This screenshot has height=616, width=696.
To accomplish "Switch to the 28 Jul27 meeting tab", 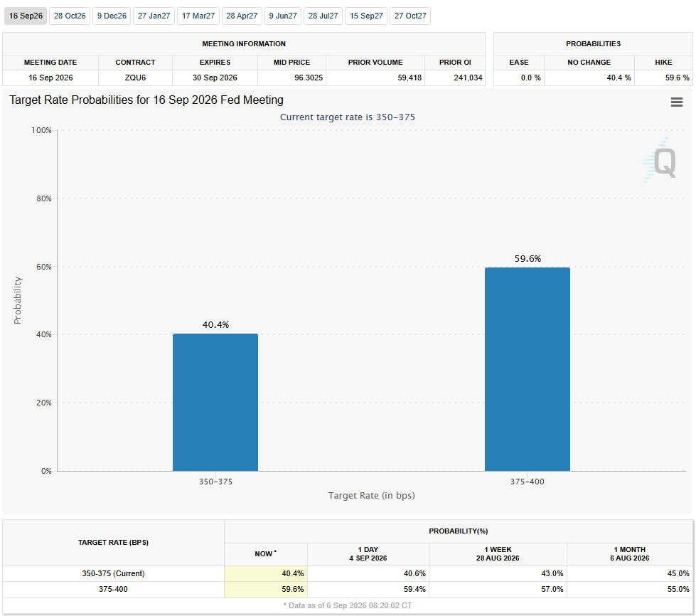I will [323, 16].
